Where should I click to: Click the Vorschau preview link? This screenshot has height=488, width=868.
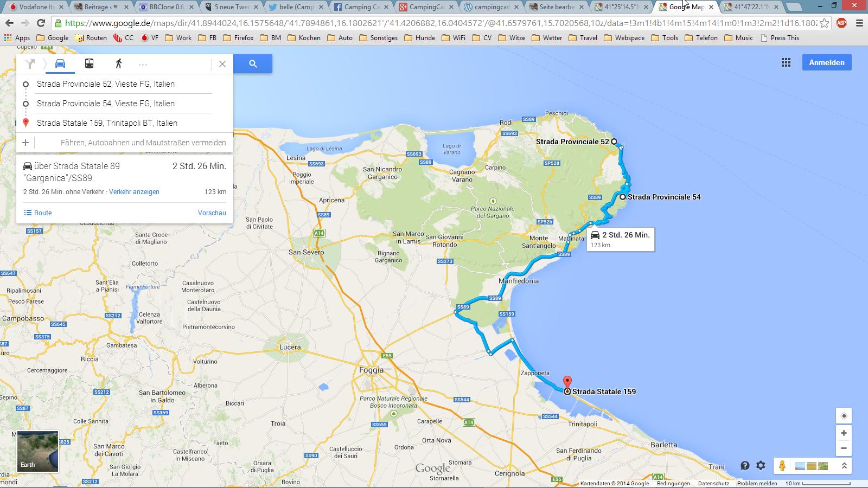(x=212, y=213)
